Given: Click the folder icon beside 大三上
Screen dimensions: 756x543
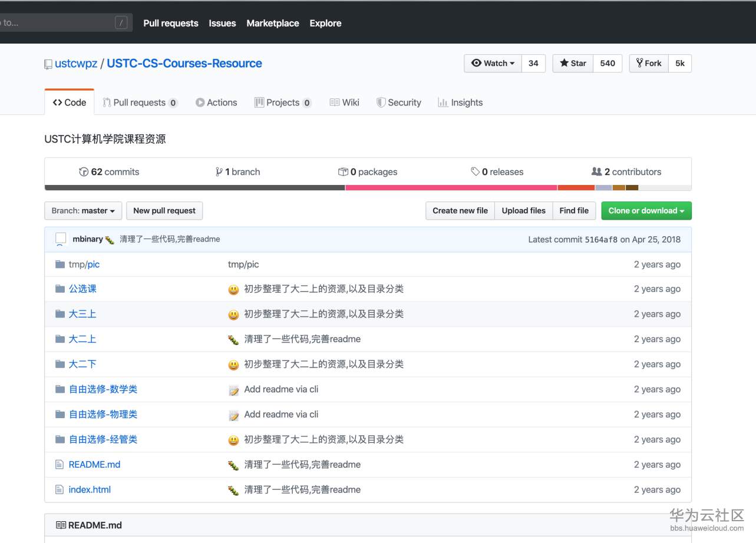Looking at the screenshot, I should 60,314.
